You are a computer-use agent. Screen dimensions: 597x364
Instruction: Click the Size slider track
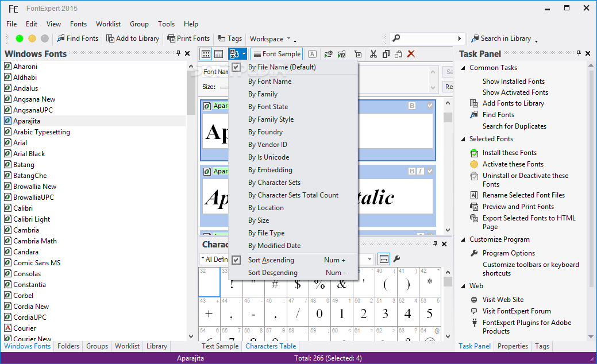(x=224, y=87)
